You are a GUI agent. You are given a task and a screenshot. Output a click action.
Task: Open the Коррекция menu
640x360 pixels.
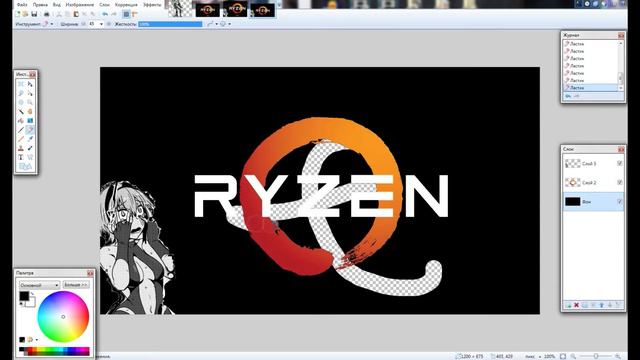tap(126, 5)
